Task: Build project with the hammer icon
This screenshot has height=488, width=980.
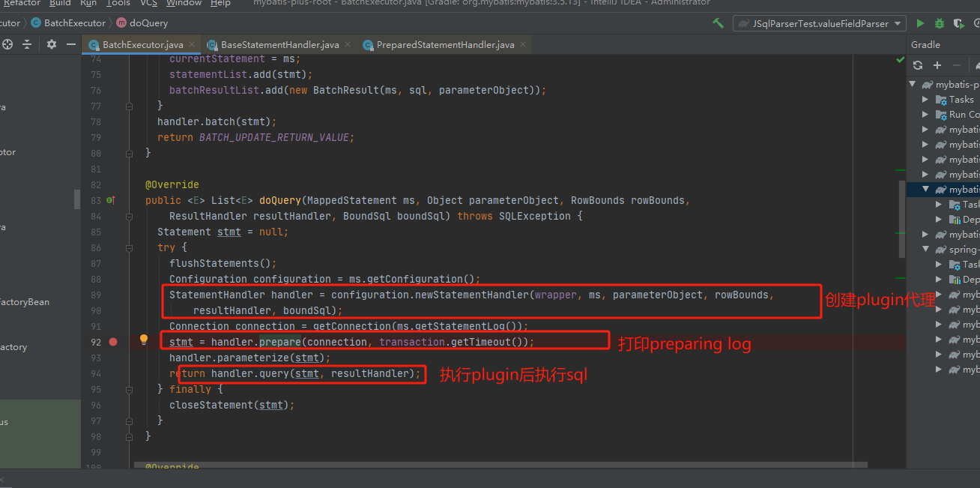Action: pos(718,23)
